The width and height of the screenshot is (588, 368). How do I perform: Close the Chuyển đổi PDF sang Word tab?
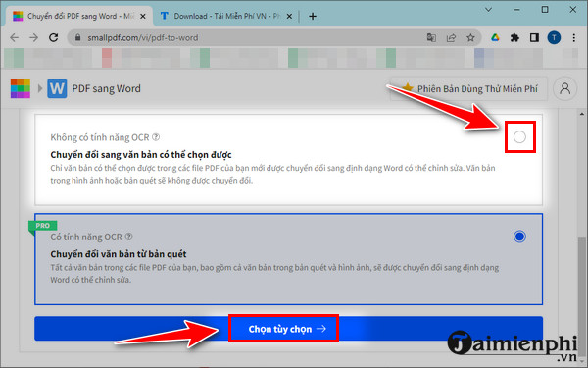[143, 16]
